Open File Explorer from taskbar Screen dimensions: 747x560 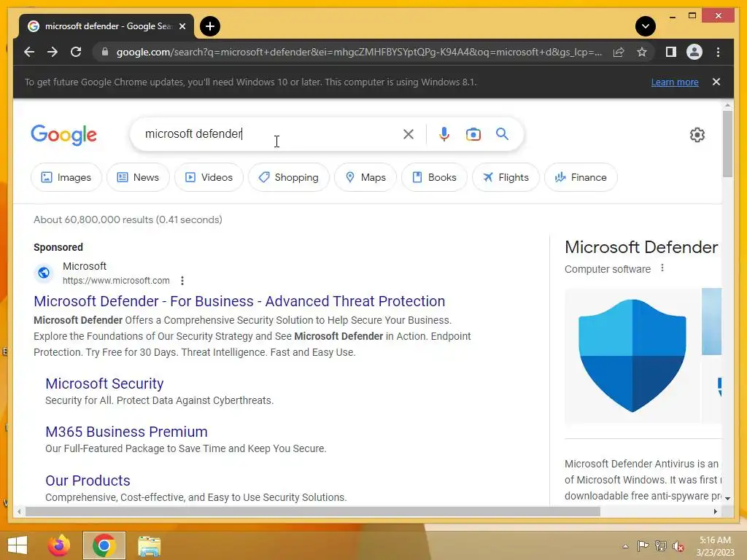pyautogui.click(x=149, y=546)
